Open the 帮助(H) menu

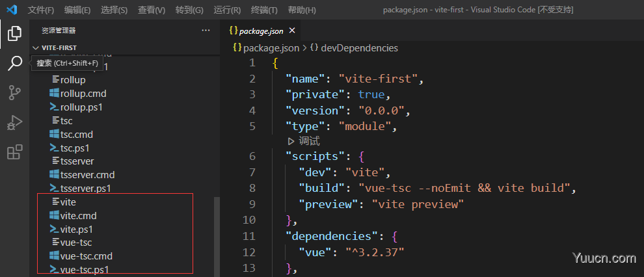tap(301, 10)
